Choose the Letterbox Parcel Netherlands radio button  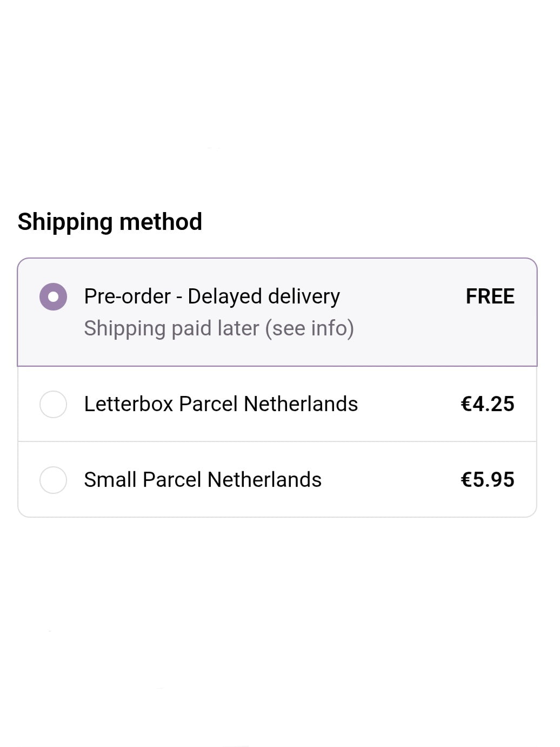click(x=53, y=404)
